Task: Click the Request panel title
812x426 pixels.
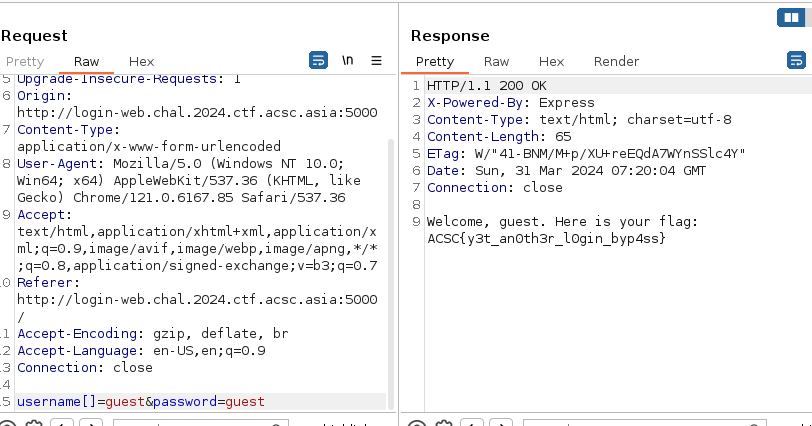Action: [x=34, y=36]
